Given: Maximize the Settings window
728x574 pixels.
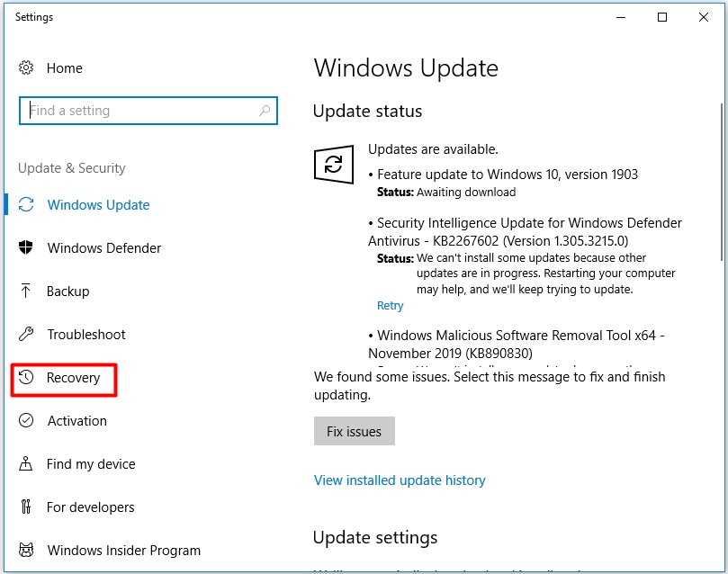Looking at the screenshot, I should 662,17.
